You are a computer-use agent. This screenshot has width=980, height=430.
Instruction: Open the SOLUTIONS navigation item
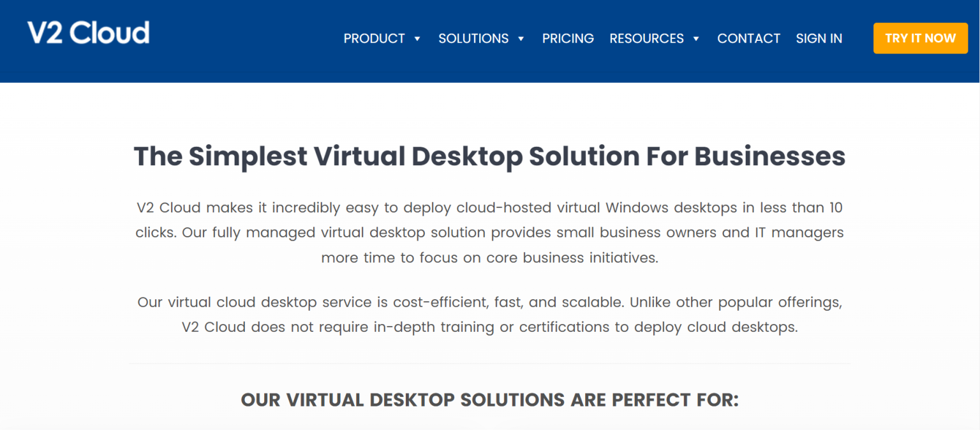473,38
